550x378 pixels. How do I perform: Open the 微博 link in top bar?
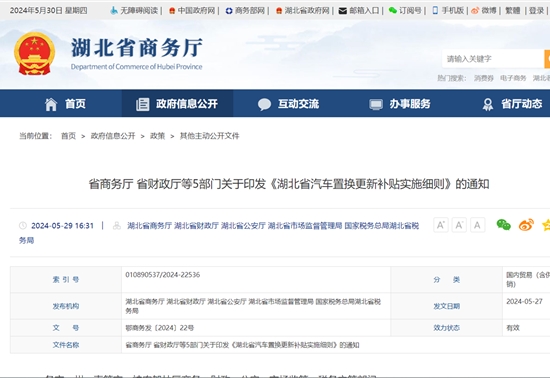pos(489,11)
